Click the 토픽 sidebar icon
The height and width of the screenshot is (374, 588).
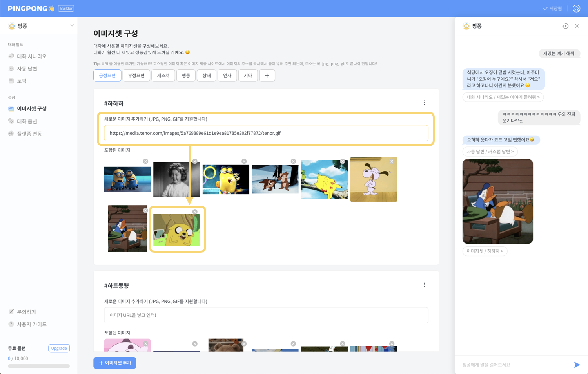(x=11, y=81)
